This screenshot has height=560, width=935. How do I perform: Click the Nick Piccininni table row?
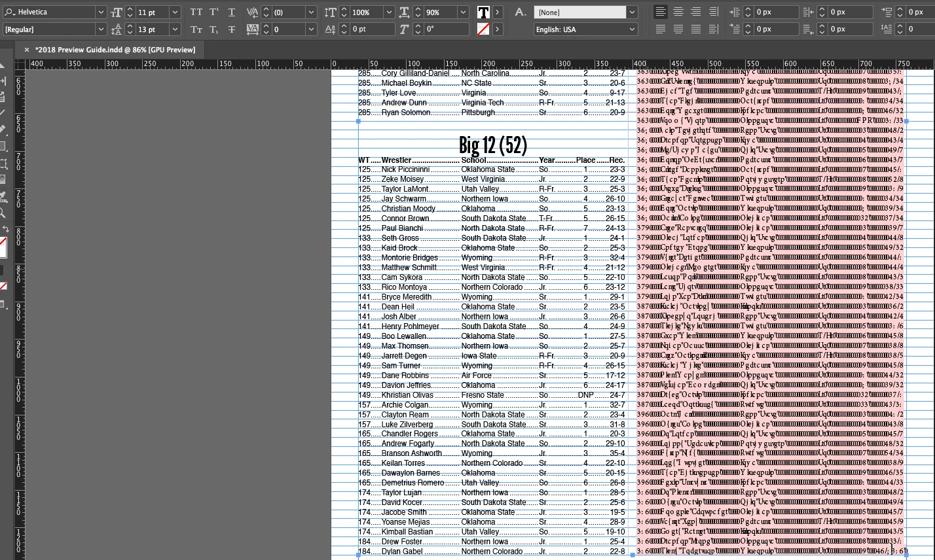click(x=492, y=169)
